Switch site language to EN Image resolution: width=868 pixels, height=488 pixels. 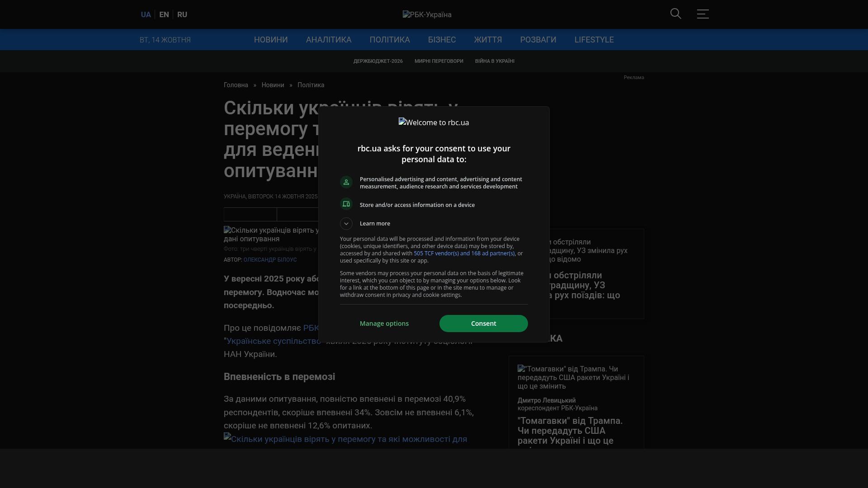164,14
